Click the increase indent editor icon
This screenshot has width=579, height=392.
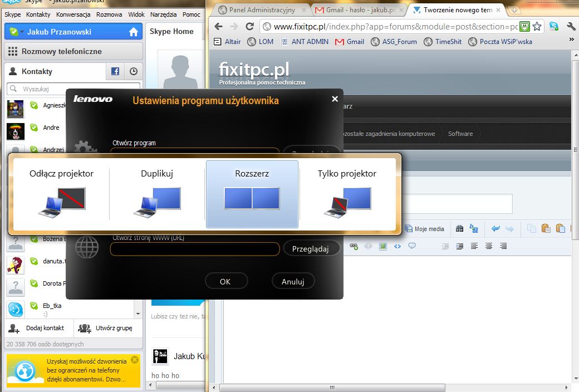coord(460,246)
